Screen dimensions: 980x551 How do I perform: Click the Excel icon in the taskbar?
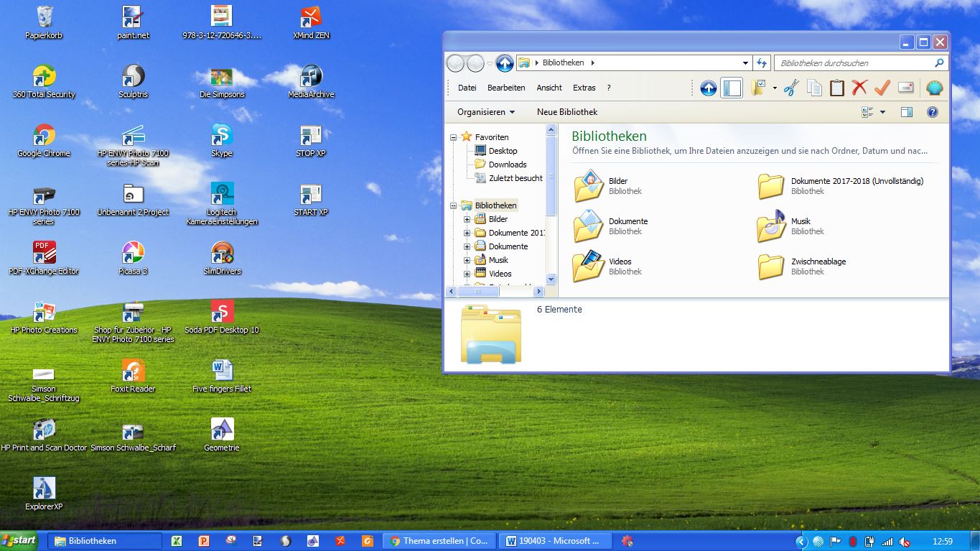pos(177,541)
